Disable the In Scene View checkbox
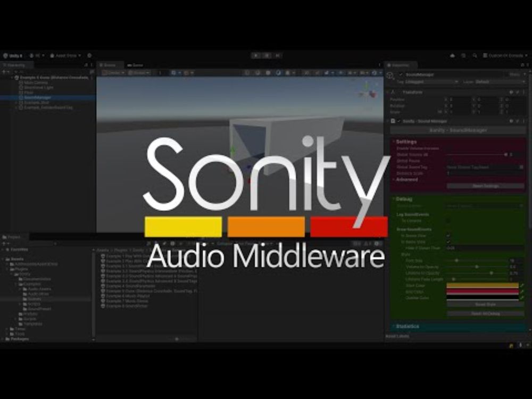Screen dimensions: 532x399 pos(448,236)
